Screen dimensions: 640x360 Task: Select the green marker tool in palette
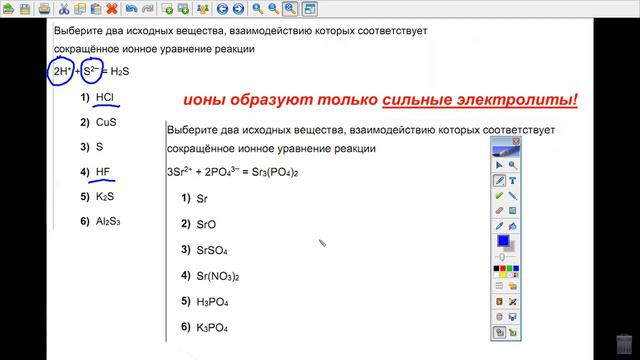(499, 196)
